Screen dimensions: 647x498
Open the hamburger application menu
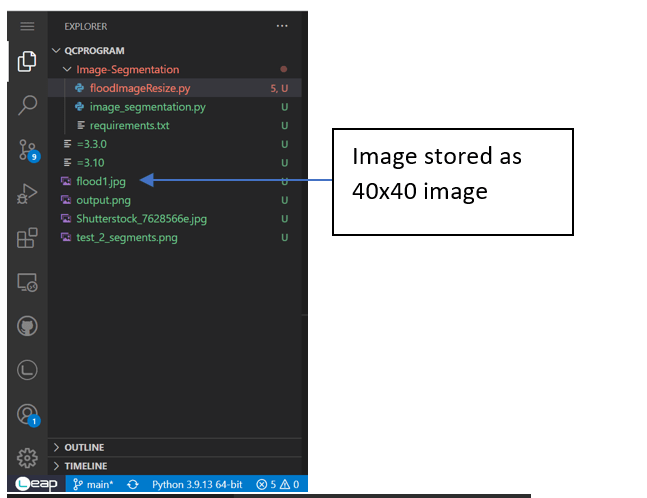pyautogui.click(x=27, y=26)
